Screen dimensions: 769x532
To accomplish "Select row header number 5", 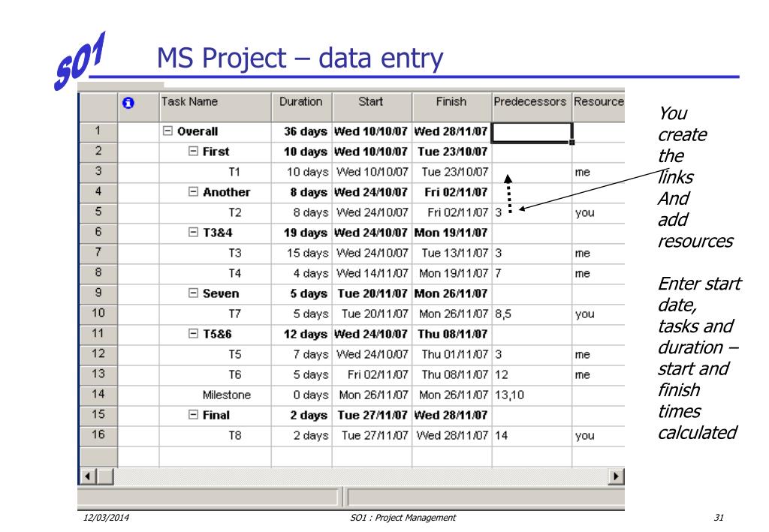I will pos(98,212).
